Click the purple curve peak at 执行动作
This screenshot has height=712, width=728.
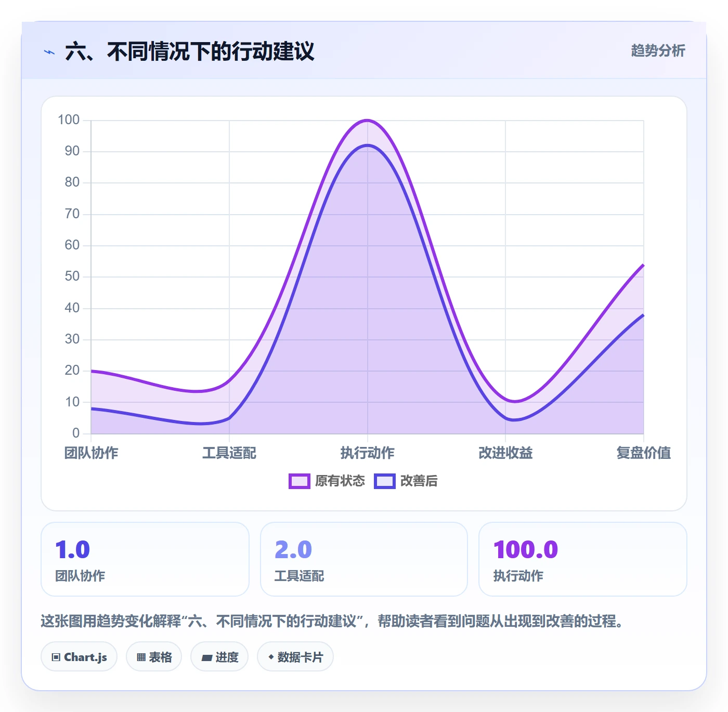(368, 121)
